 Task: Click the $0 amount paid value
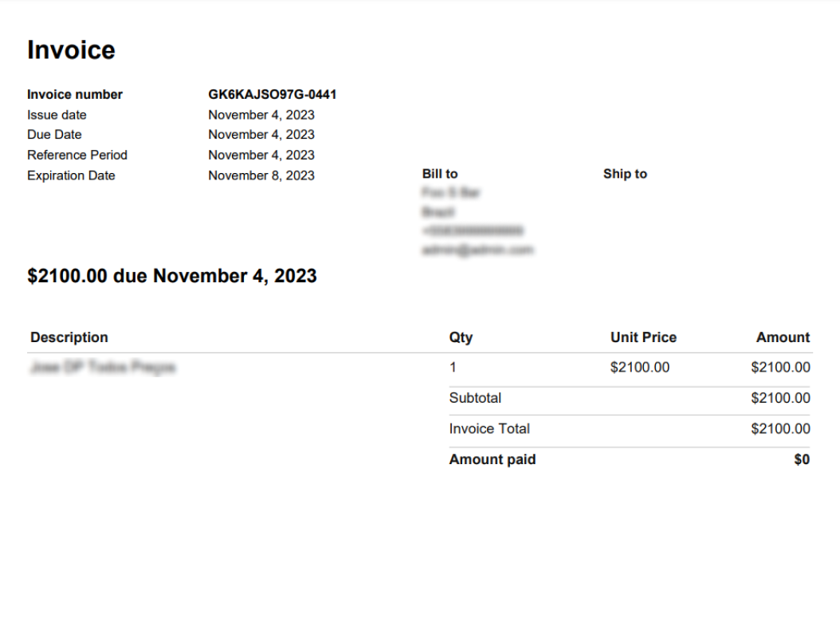[802, 459]
